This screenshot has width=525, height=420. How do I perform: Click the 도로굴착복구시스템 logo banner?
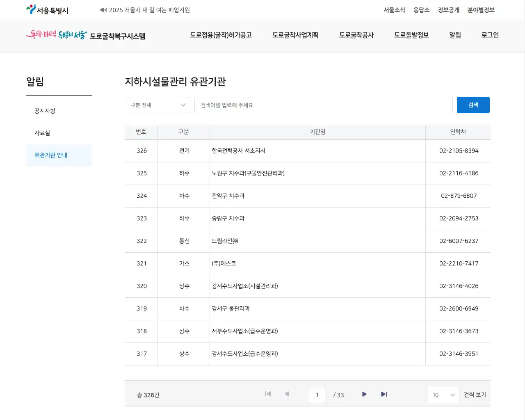[86, 35]
